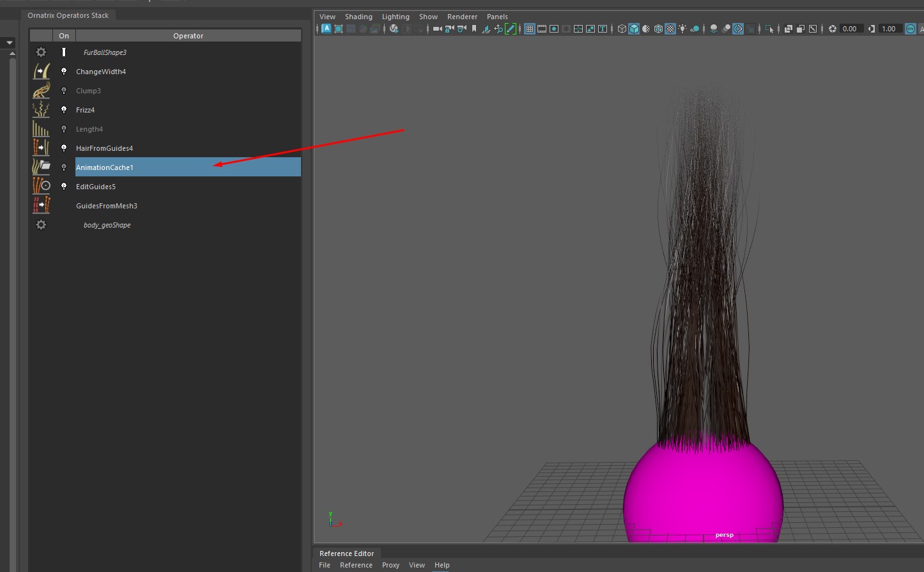Toggle the viewport grid icon
This screenshot has width=924, height=572.
coord(530,29)
